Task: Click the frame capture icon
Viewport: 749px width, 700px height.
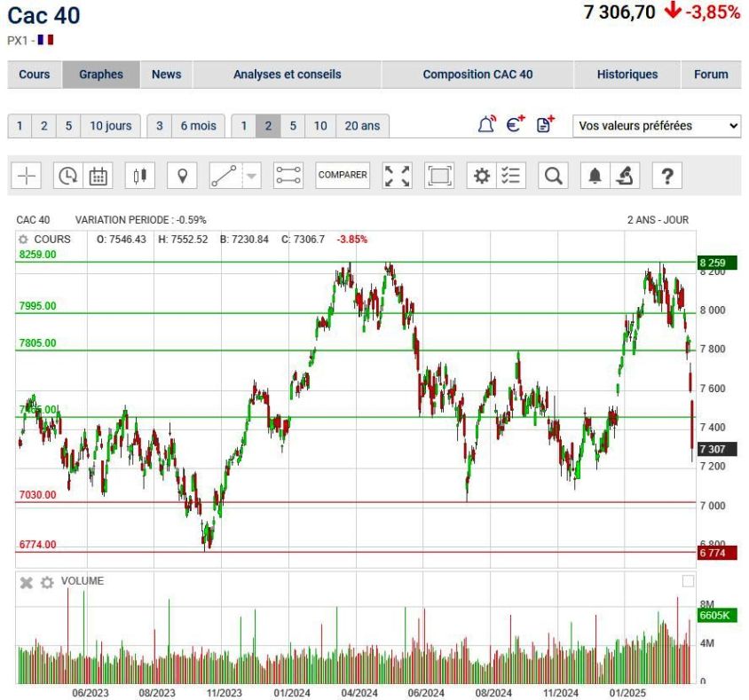Action: tap(439, 176)
